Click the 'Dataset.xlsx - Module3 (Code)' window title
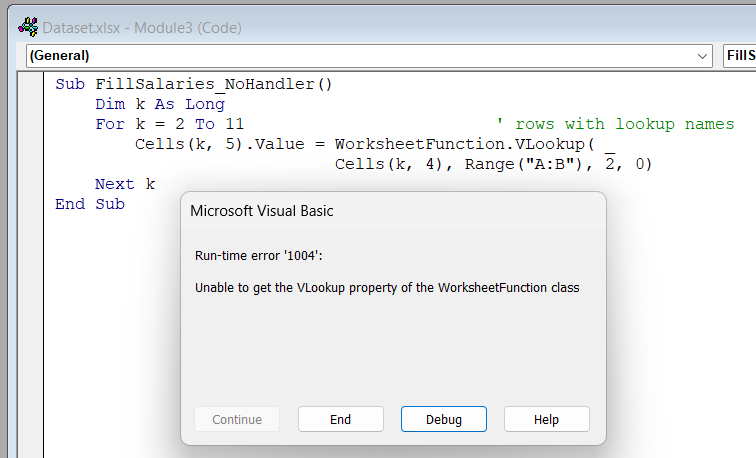Screen dimensions: 756x458 pyautogui.click(x=142, y=27)
